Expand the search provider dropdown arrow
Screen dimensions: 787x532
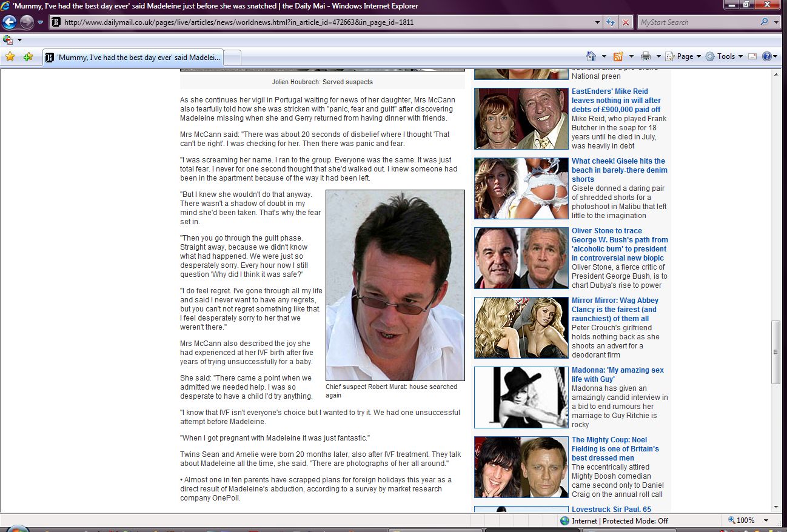[777, 22]
